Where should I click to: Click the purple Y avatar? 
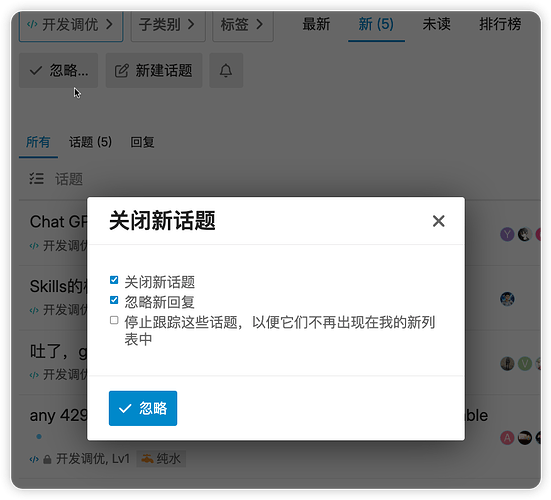pyautogui.click(x=507, y=234)
